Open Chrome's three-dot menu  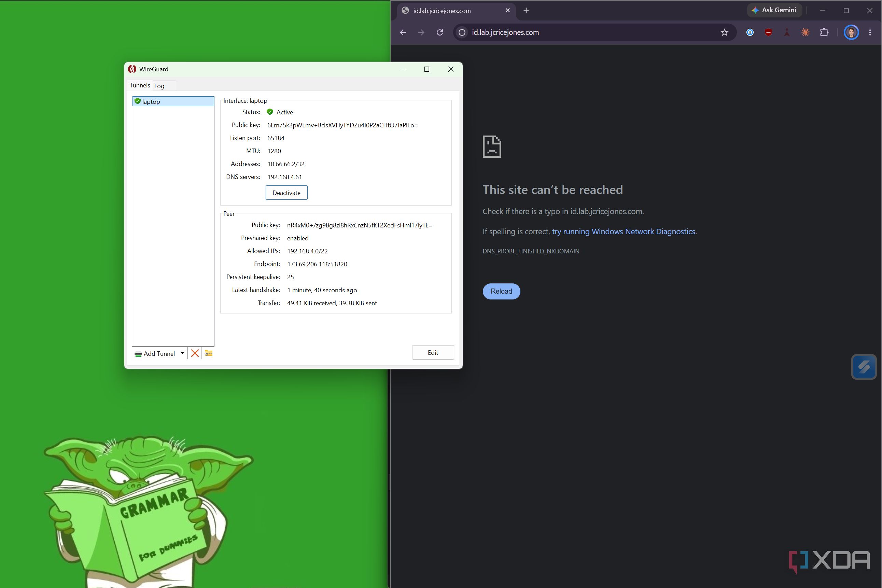[x=870, y=33]
